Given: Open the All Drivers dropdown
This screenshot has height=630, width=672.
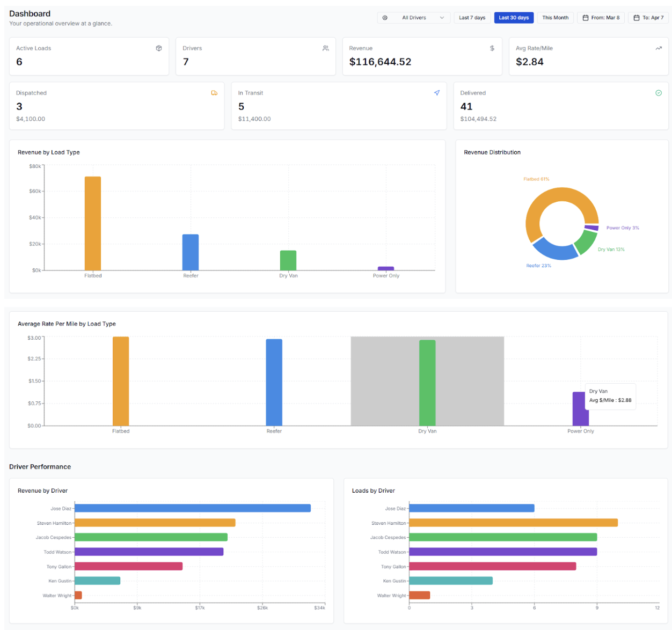Looking at the screenshot, I should (413, 17).
